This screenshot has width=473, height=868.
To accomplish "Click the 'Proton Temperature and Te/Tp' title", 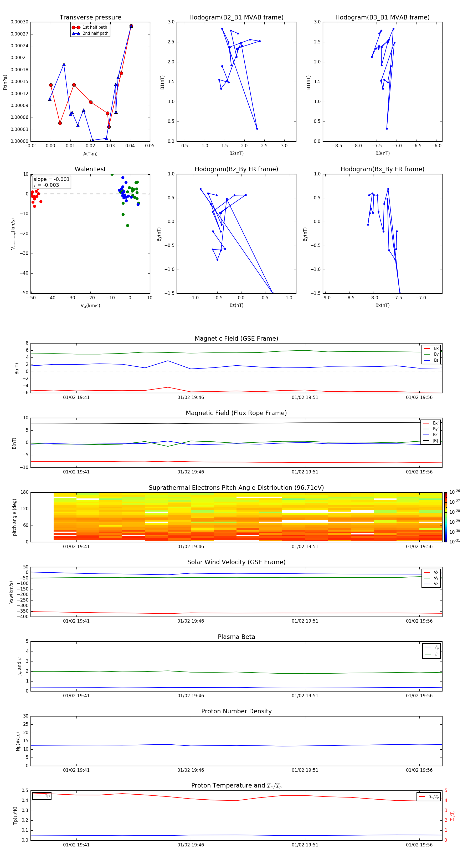I will (x=236, y=785).
